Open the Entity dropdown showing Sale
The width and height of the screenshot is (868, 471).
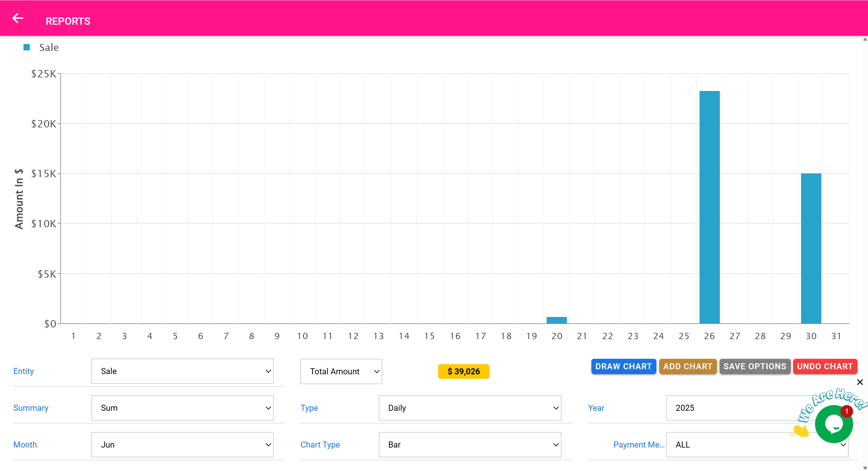182,371
